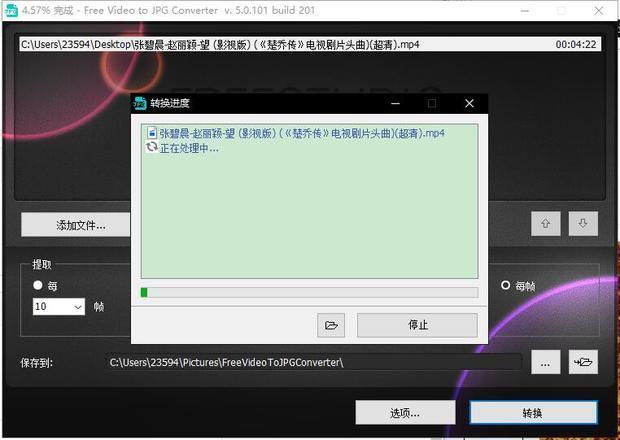This screenshot has height=440, width=620.
Task: Select the 每帧 radio button
Action: (505, 285)
